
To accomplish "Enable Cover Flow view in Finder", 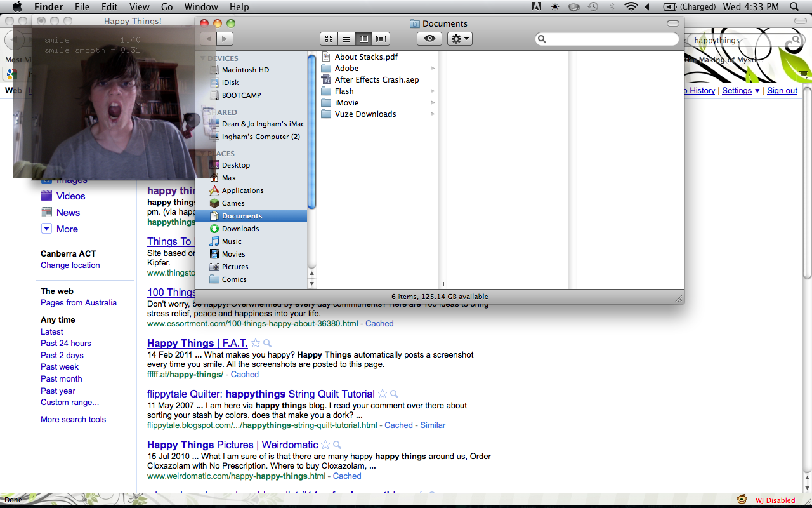I will coord(381,39).
